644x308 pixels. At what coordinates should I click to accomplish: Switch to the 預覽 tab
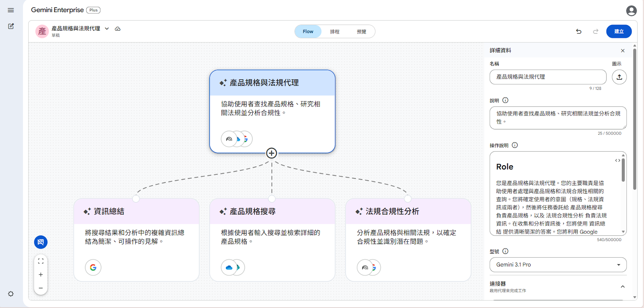click(x=361, y=31)
